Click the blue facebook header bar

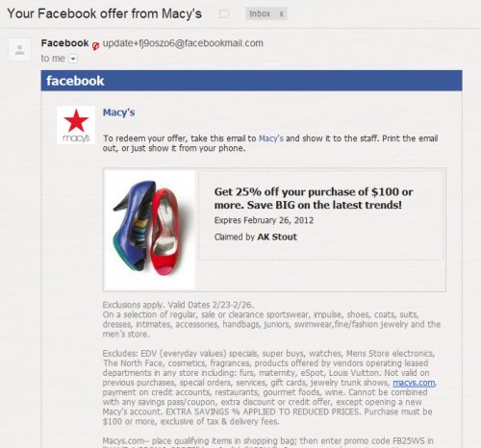click(251, 81)
